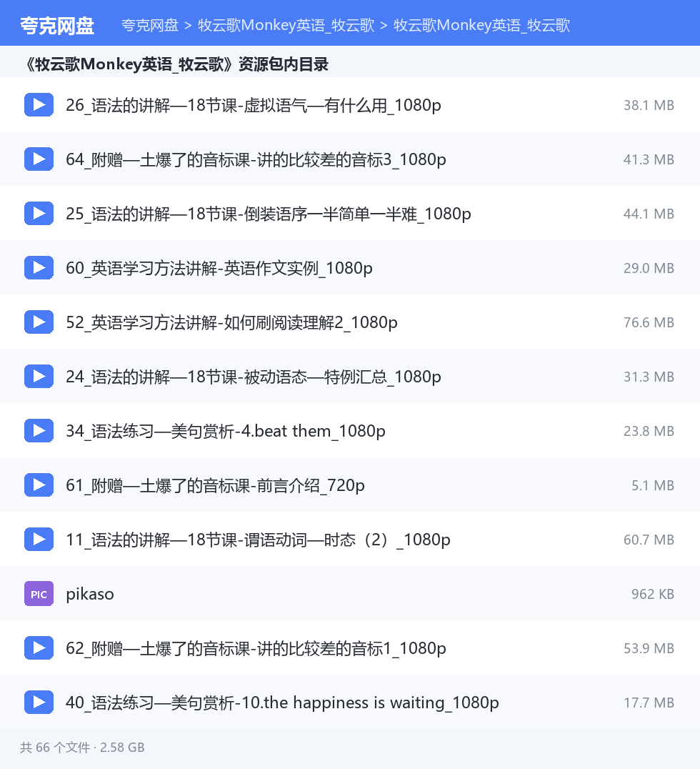Open file 26_语法的讲解—18节课-虚拟语气—有什么用_1080p
This screenshot has width=700, height=769.
point(254,105)
